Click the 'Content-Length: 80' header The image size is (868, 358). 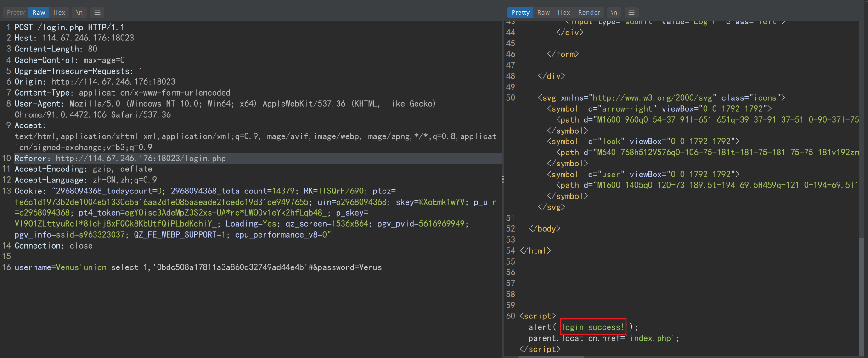[x=56, y=49]
